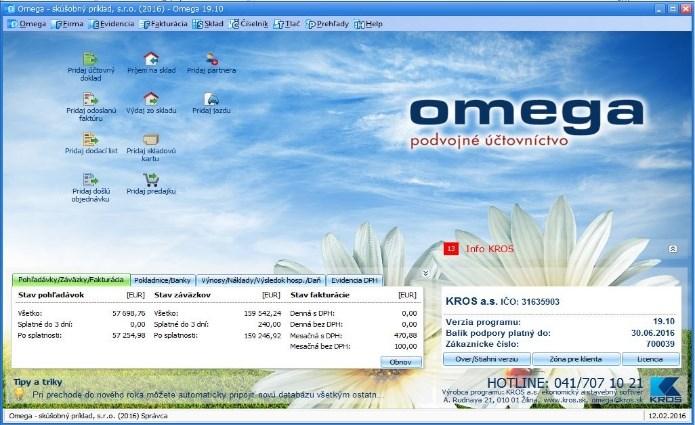Switch to the Pokladnice/Banky tab
This screenshot has height=425, width=695.
click(x=163, y=281)
